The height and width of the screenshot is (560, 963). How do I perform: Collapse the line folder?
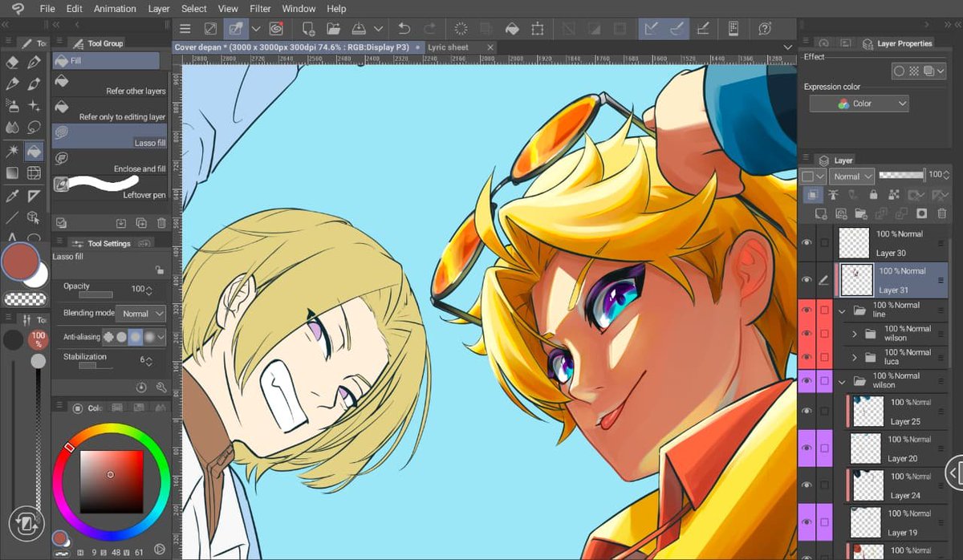[x=843, y=310]
